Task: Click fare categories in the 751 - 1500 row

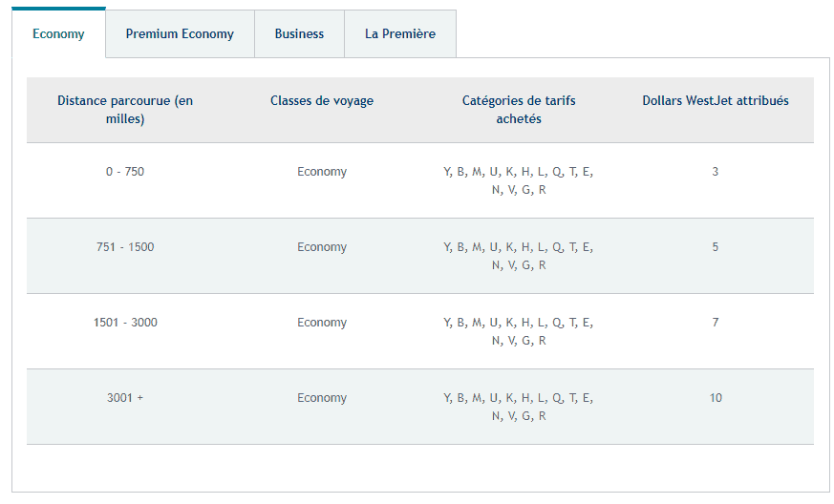Action: [519, 256]
